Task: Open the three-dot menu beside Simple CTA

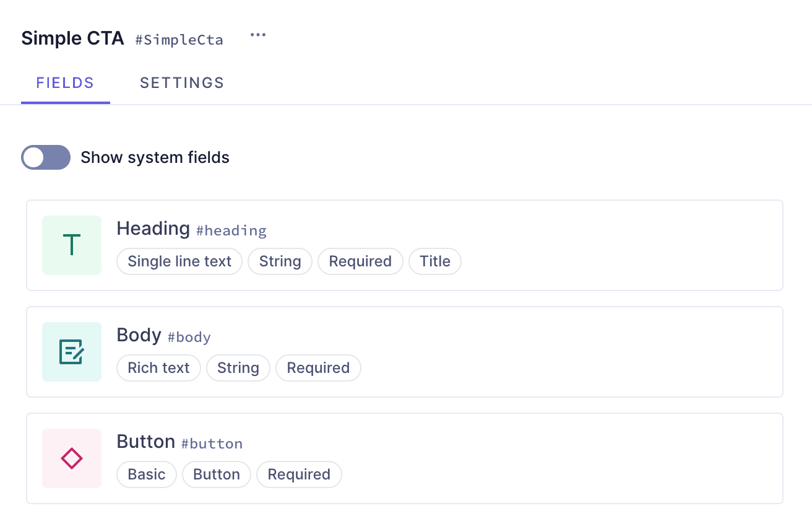Action: [x=258, y=35]
